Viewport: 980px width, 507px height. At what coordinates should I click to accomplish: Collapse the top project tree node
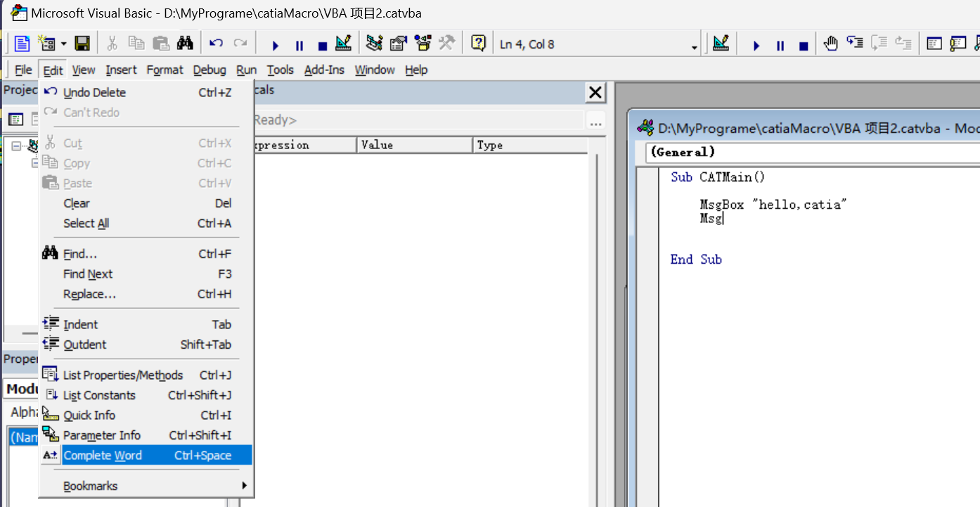[x=16, y=146]
